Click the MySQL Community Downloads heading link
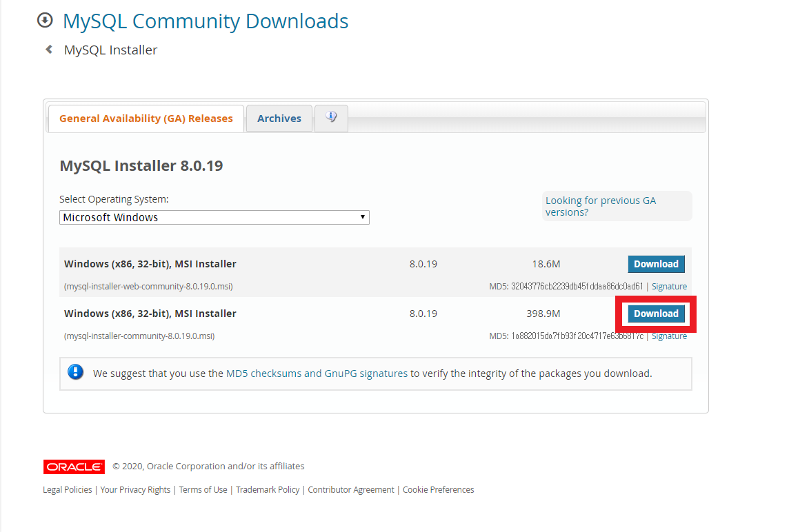 [x=206, y=21]
